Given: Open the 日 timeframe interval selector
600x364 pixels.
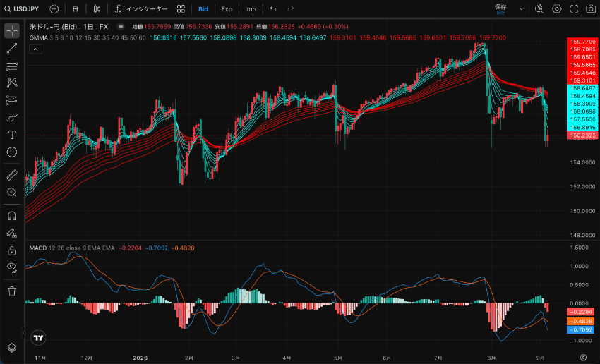Looking at the screenshot, I should point(76,8).
